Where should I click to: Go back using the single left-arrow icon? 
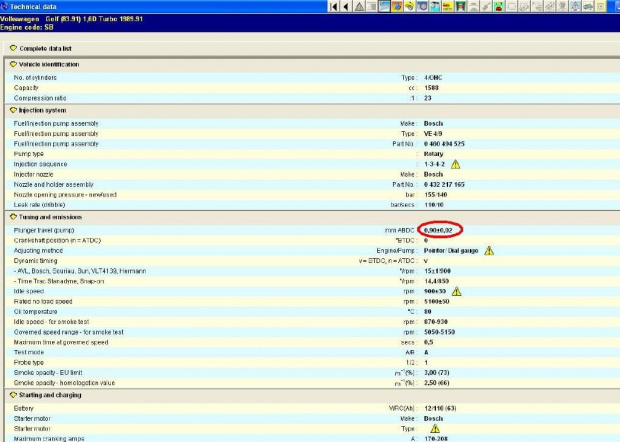point(346,6)
